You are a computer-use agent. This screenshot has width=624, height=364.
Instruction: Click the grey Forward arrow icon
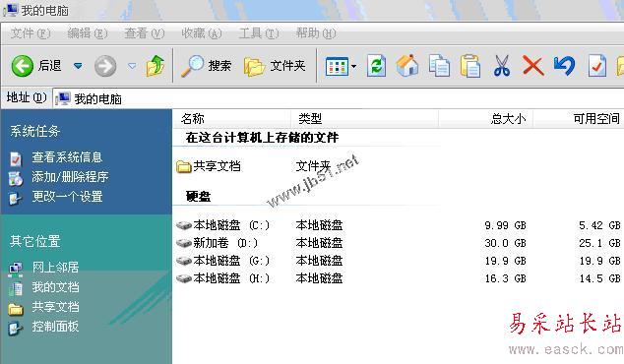tap(105, 66)
